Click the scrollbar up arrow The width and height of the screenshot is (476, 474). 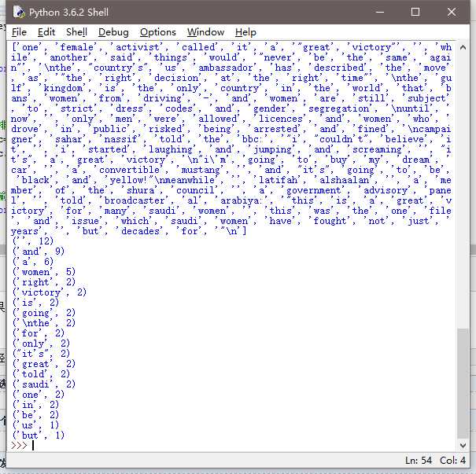coord(463,47)
